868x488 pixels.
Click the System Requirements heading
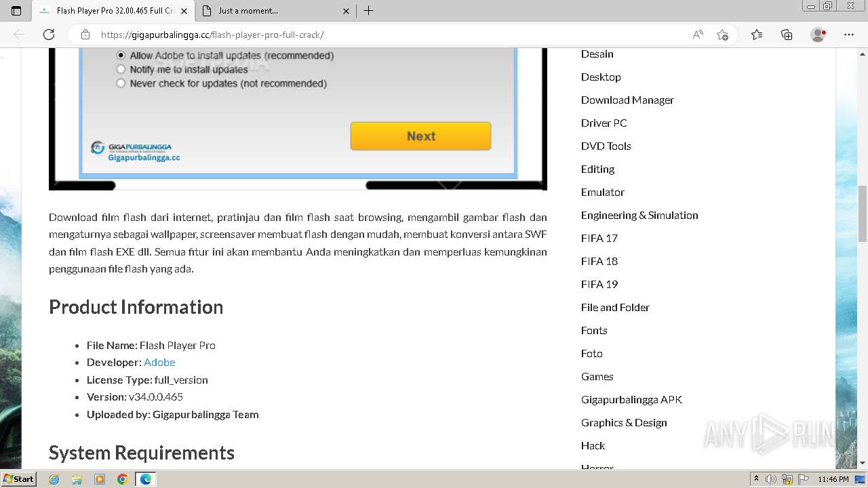click(x=142, y=453)
